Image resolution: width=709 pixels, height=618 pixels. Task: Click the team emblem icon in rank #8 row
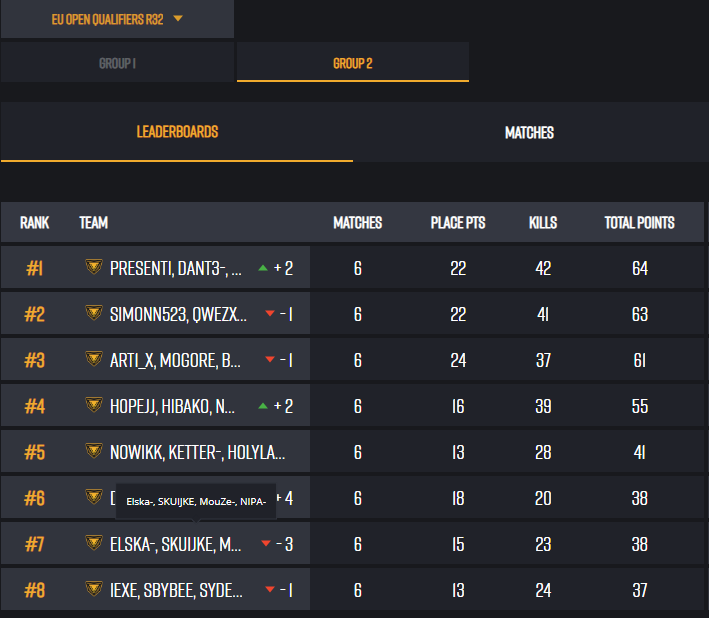click(94, 589)
